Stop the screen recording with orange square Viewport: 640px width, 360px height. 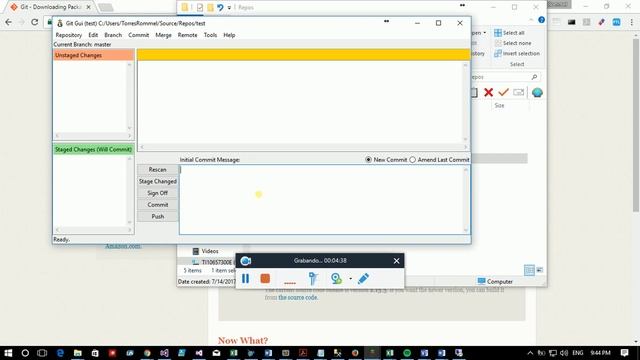click(x=265, y=278)
